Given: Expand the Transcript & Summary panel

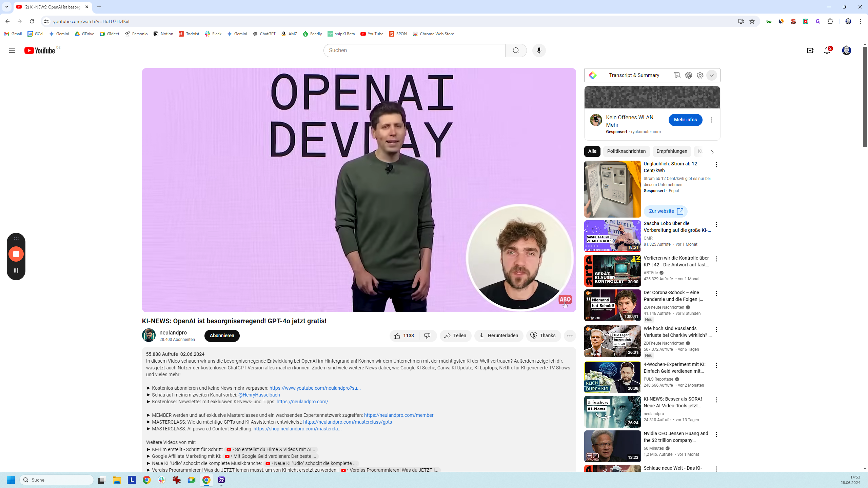Looking at the screenshot, I should pyautogui.click(x=711, y=75).
